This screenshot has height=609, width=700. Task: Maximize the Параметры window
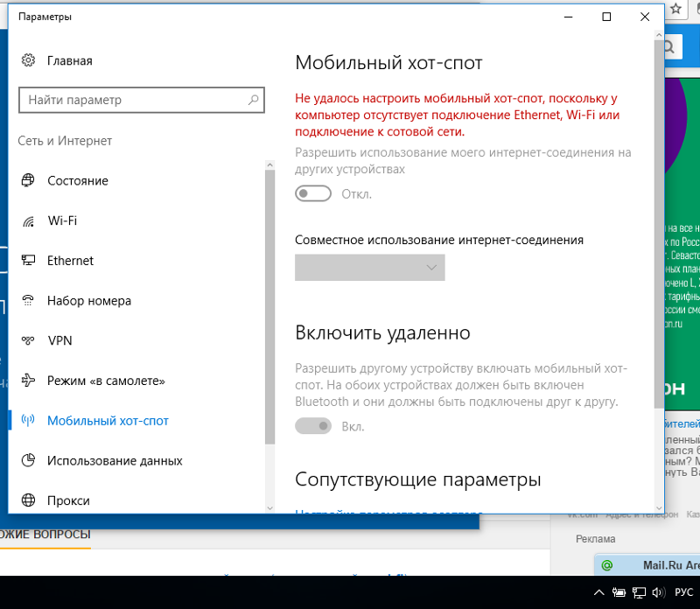tap(606, 17)
